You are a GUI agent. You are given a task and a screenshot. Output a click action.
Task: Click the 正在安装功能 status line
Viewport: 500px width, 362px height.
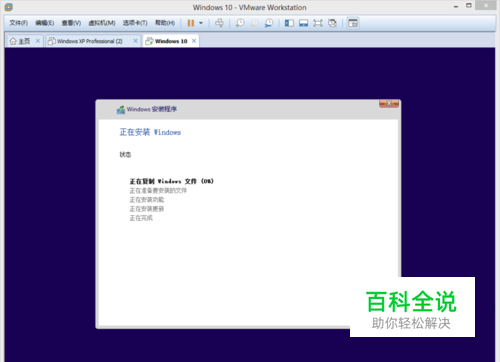click(x=147, y=200)
